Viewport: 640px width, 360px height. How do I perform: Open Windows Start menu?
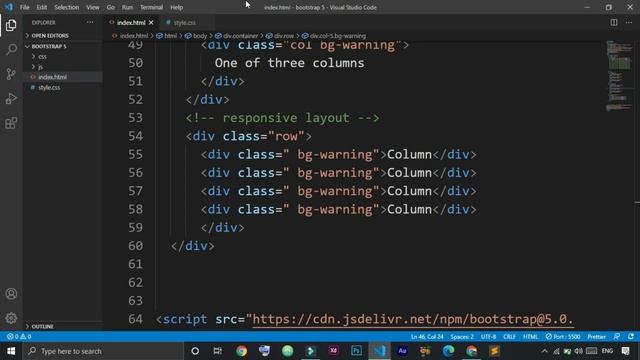pyautogui.click(x=11, y=351)
